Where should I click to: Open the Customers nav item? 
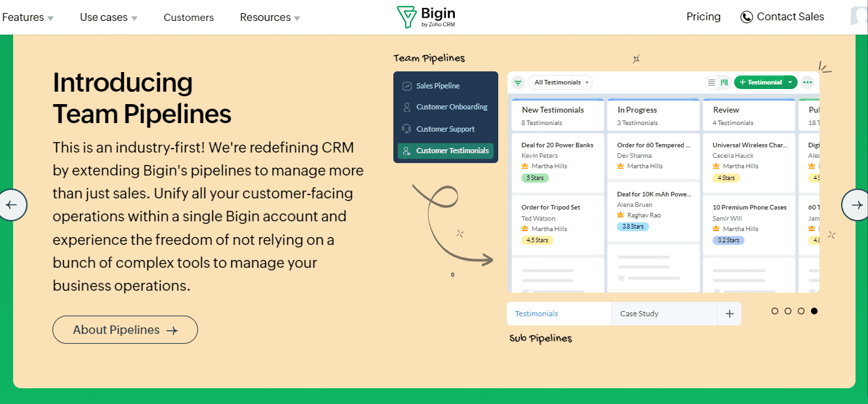tap(189, 17)
